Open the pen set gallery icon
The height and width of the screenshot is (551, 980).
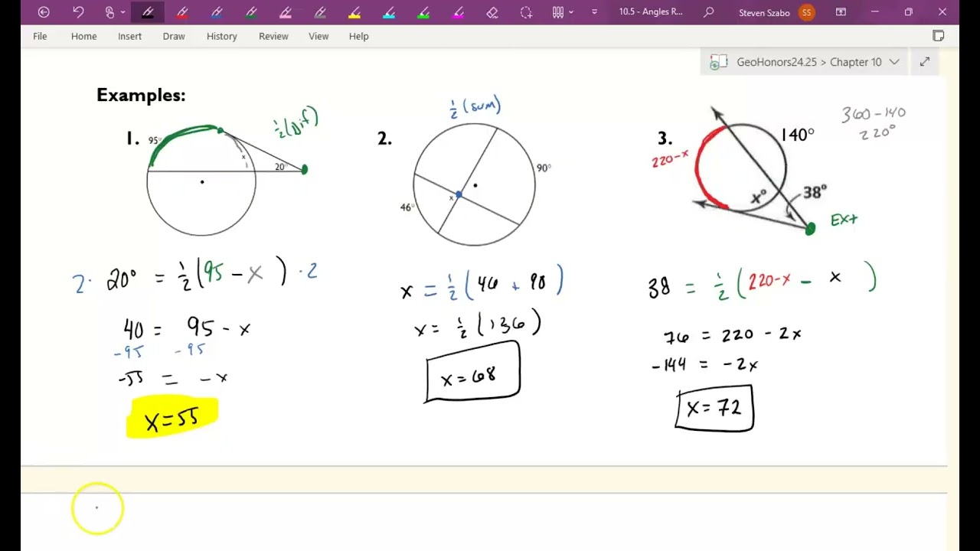[x=558, y=12]
